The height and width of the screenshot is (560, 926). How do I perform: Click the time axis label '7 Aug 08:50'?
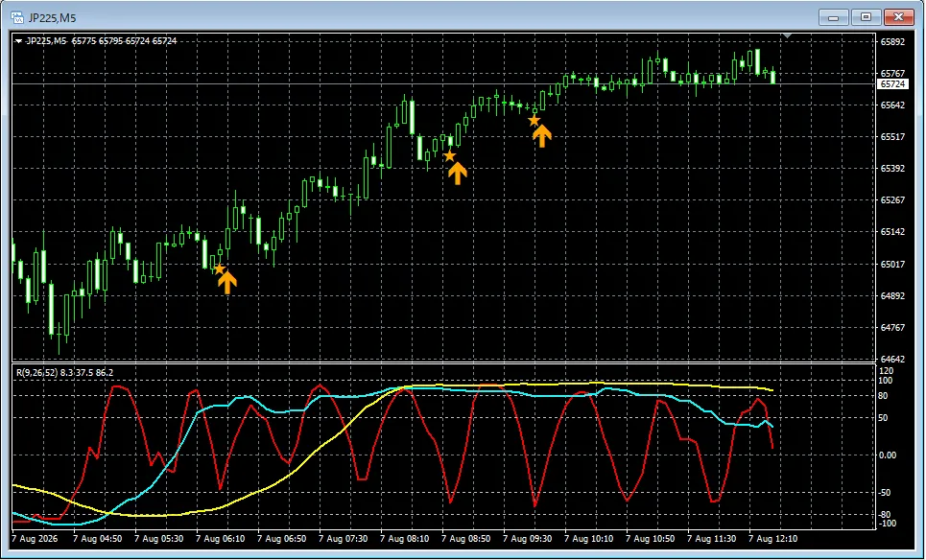point(466,539)
